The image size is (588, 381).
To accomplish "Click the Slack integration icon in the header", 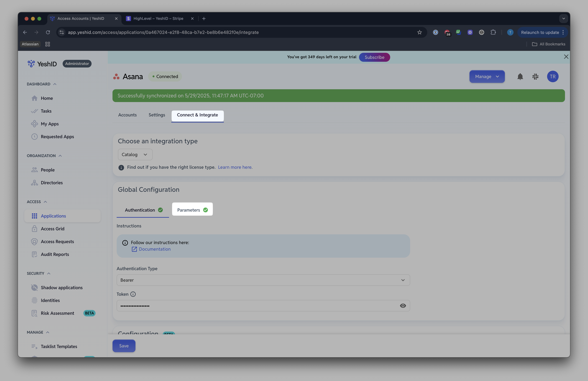I will pos(535,77).
